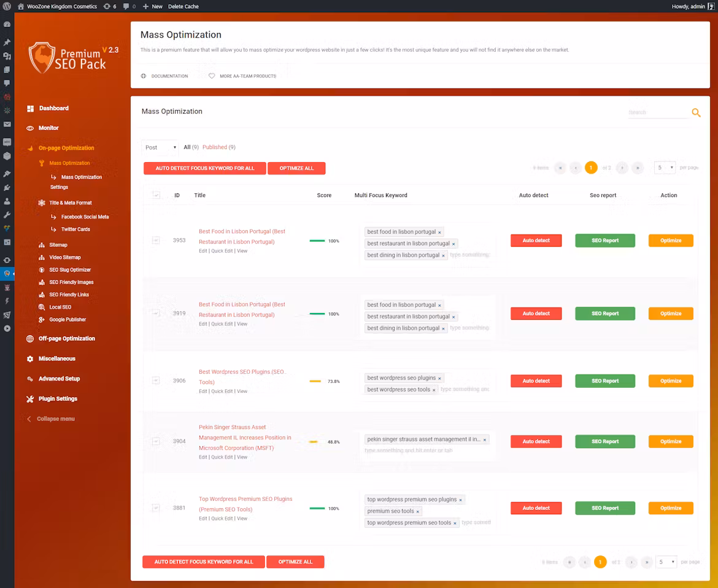The width and height of the screenshot is (718, 588).
Task: Open the top per-page dropdown showing 5
Action: pos(665,168)
